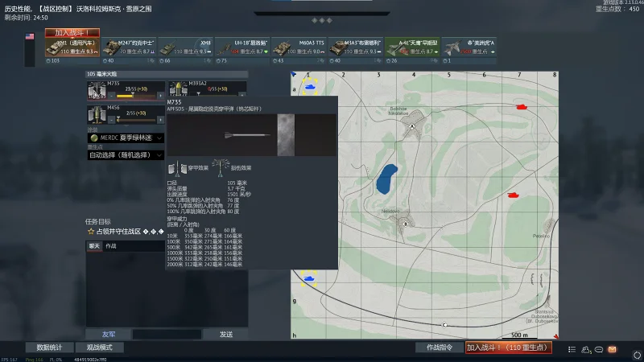Click the M735 shell preview image
644x362 pixels.
coord(251,135)
